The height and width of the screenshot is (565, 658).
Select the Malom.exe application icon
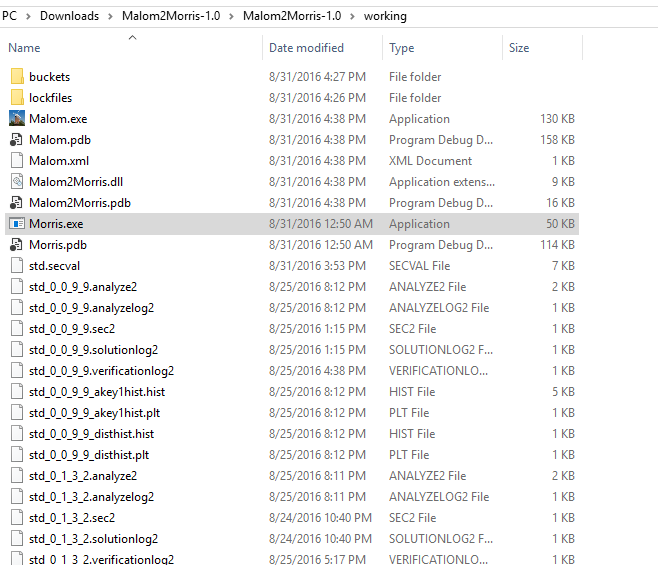[x=16, y=119]
